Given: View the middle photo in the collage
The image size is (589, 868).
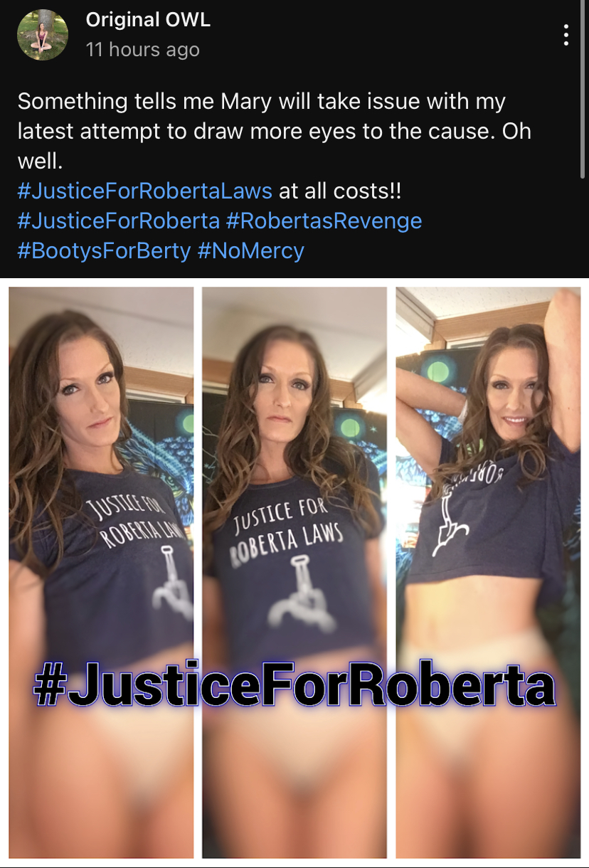Looking at the screenshot, I should tap(294, 572).
